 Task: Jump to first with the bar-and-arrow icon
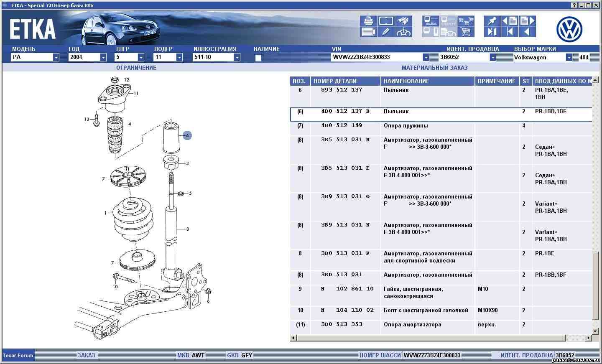coord(510,32)
